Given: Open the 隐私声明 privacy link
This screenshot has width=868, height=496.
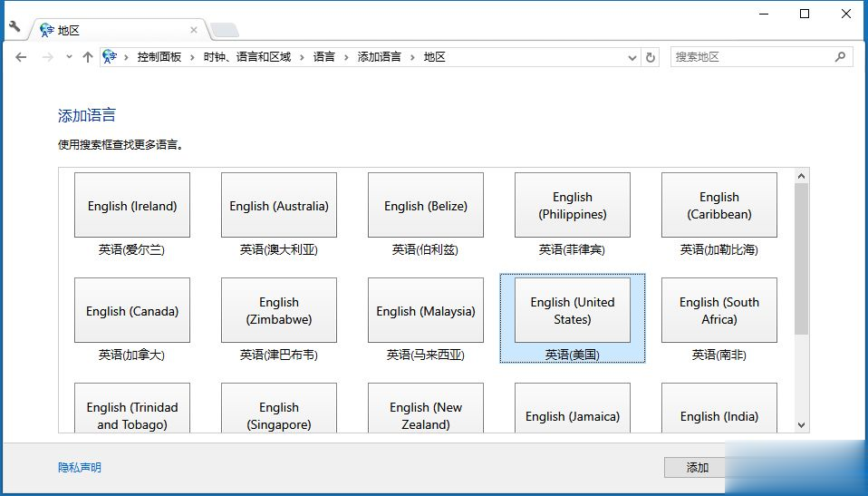Looking at the screenshot, I should click(x=80, y=468).
